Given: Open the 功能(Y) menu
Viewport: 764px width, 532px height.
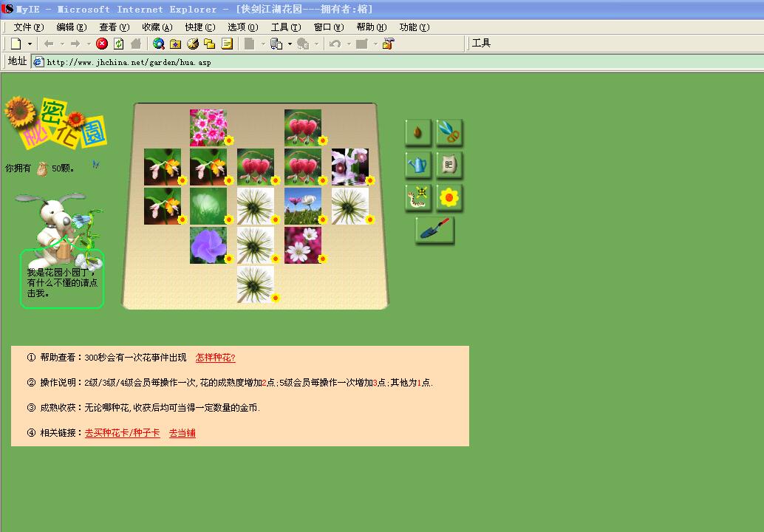Looking at the screenshot, I should [415, 27].
